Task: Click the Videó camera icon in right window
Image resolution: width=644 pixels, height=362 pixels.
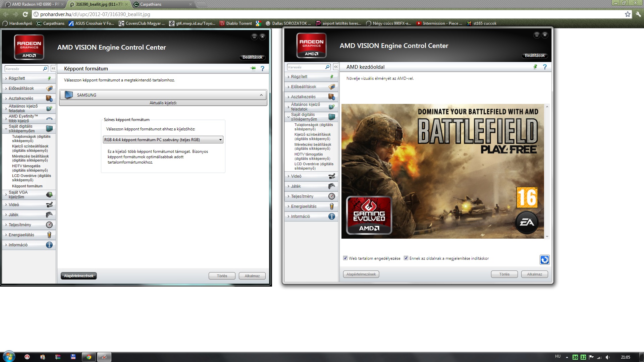Action: click(x=332, y=176)
